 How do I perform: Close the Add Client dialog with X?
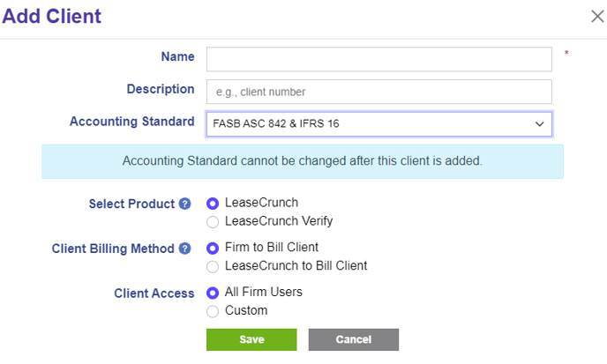597,16
